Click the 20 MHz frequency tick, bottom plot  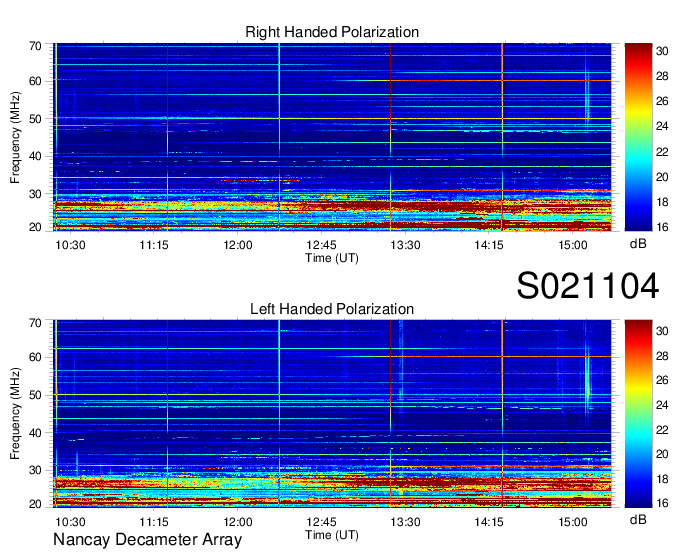coord(36,504)
